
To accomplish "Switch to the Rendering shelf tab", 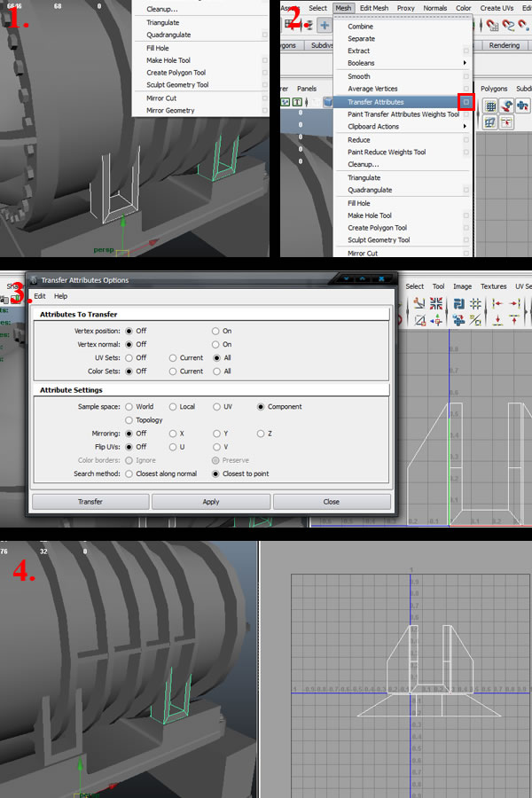I will [504, 45].
